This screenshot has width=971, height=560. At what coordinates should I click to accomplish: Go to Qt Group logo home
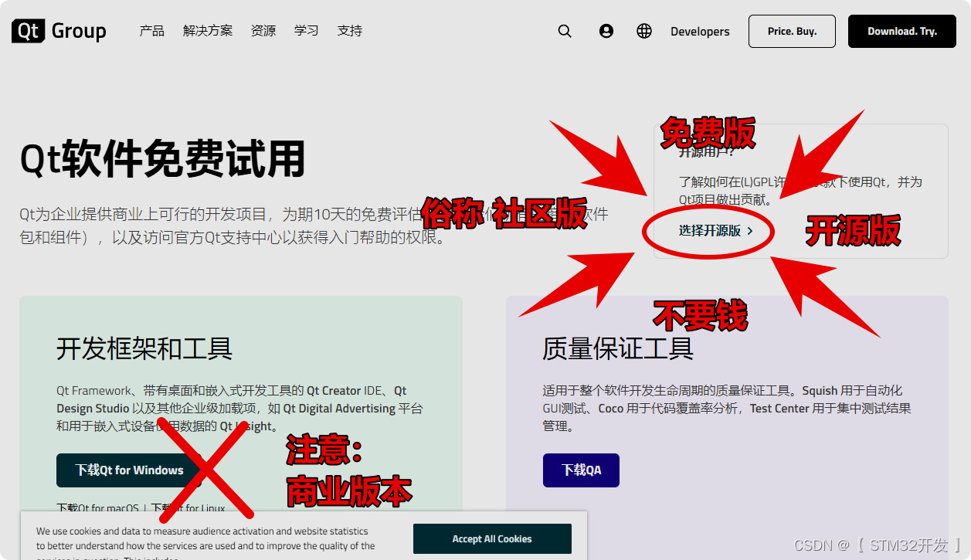[59, 31]
